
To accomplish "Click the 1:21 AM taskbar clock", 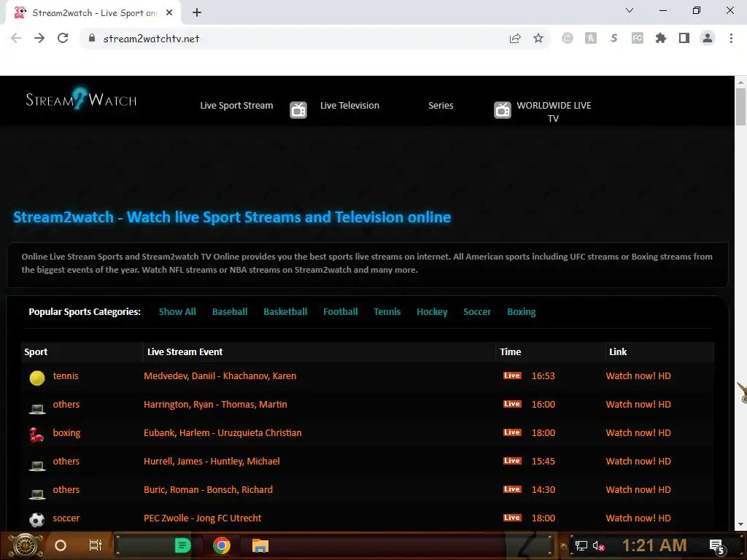I will pos(654,545).
